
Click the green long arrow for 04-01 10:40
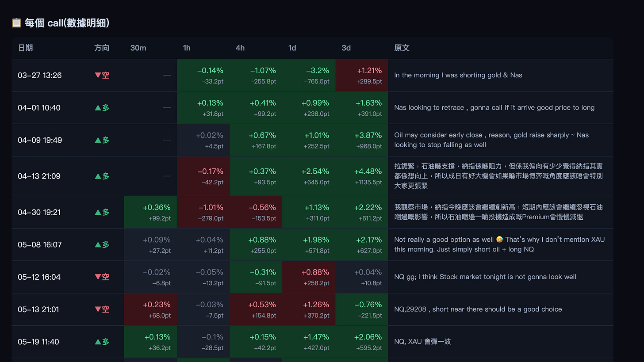[x=98, y=107]
